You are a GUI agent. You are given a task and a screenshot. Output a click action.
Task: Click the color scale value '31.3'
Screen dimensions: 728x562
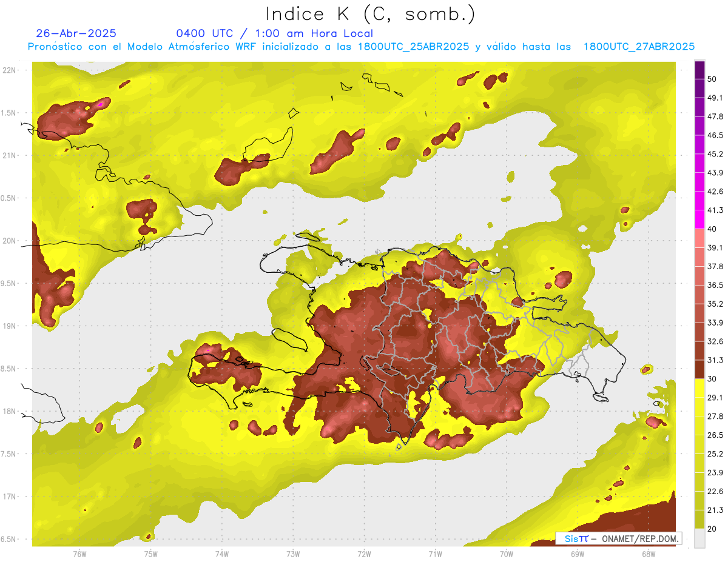(x=715, y=360)
